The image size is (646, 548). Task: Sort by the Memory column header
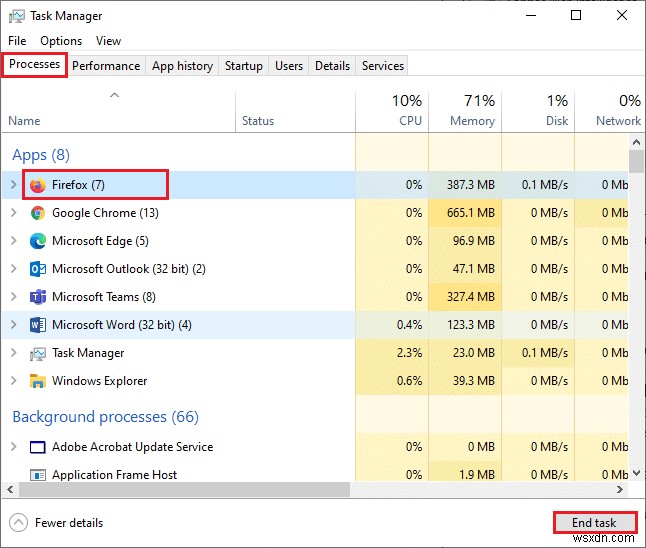tap(465, 112)
